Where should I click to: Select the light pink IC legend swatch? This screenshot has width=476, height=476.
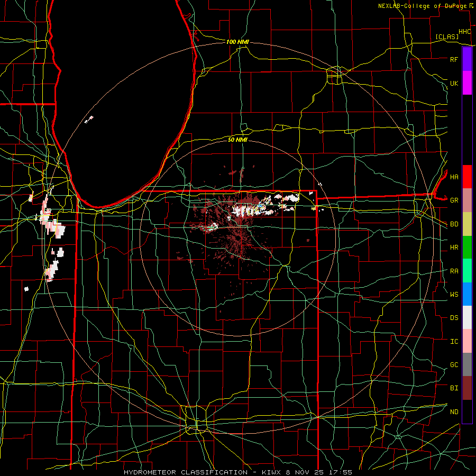coord(467,341)
